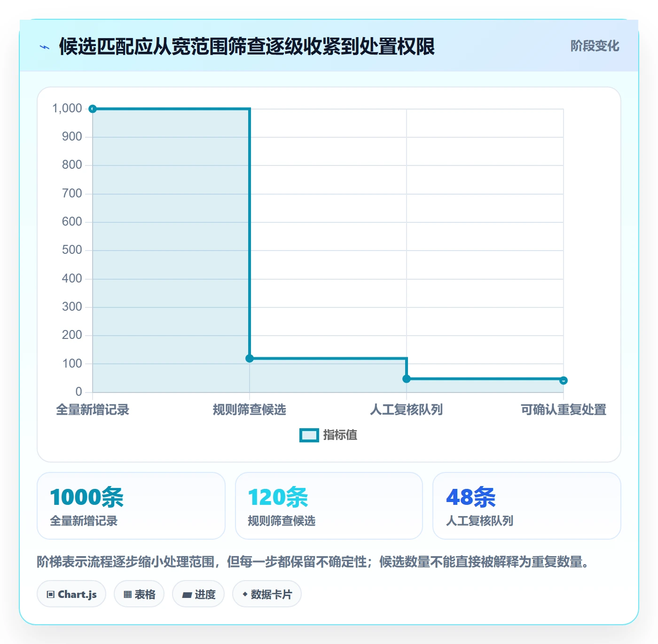Open the 1000条 全量新增记录 card
Screen dimensions: 658x644
click(x=131, y=506)
